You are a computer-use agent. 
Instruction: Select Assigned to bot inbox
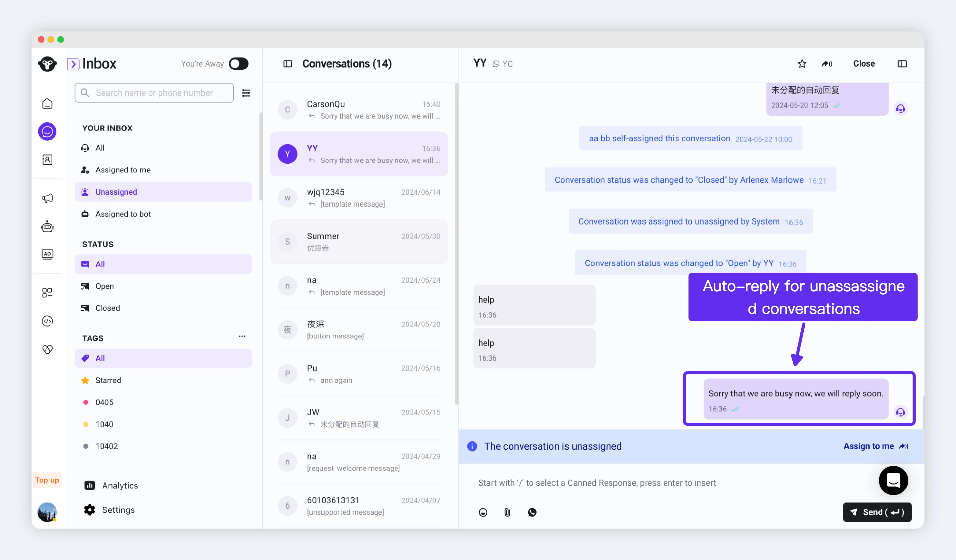click(163, 214)
